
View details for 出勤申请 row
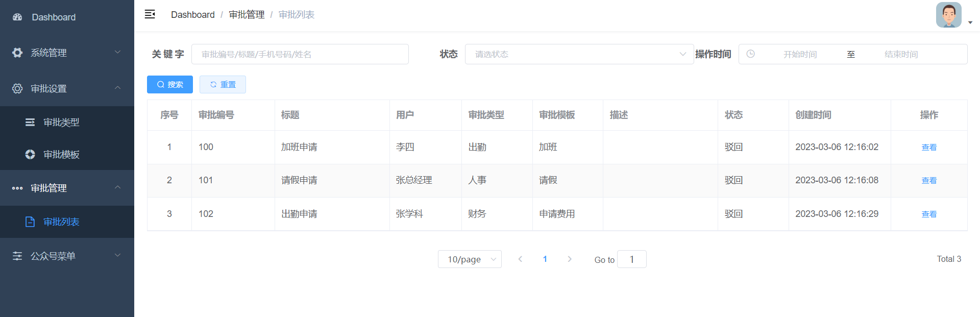click(x=929, y=214)
